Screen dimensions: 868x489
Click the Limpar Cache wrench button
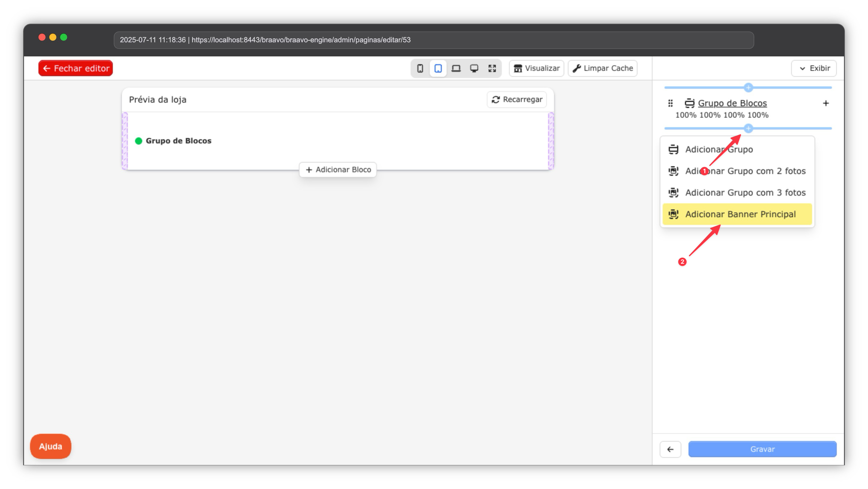(602, 68)
